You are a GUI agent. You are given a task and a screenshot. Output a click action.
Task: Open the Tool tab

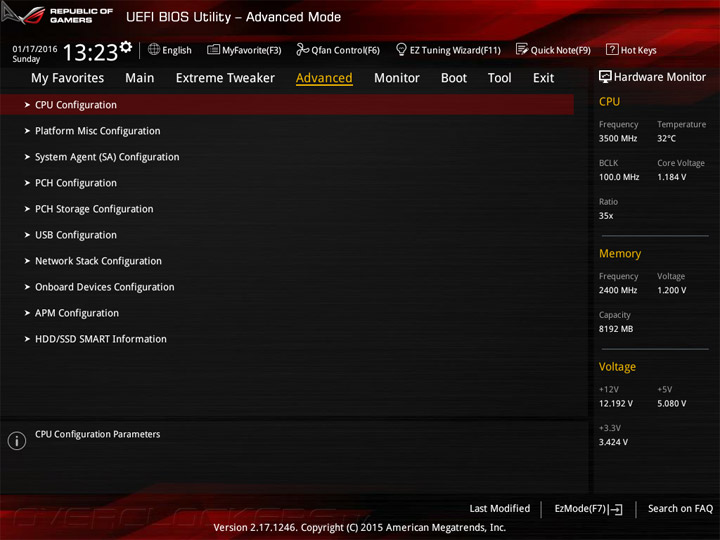[x=500, y=78]
